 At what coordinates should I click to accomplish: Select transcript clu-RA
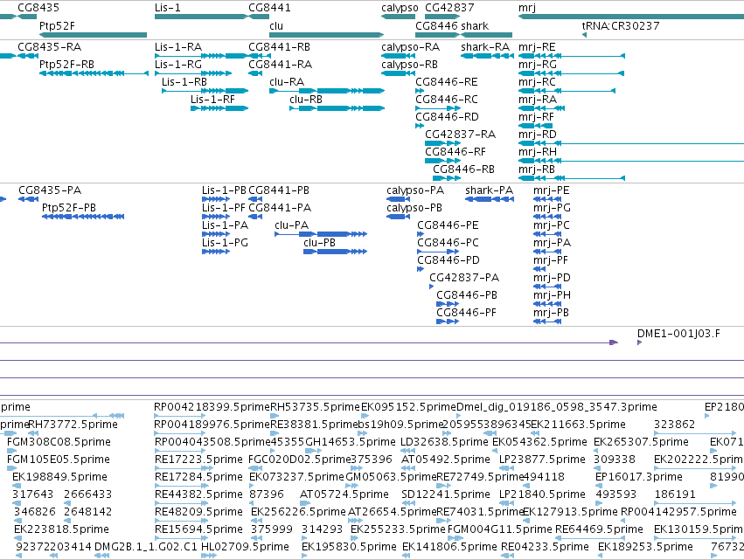[x=326, y=91]
